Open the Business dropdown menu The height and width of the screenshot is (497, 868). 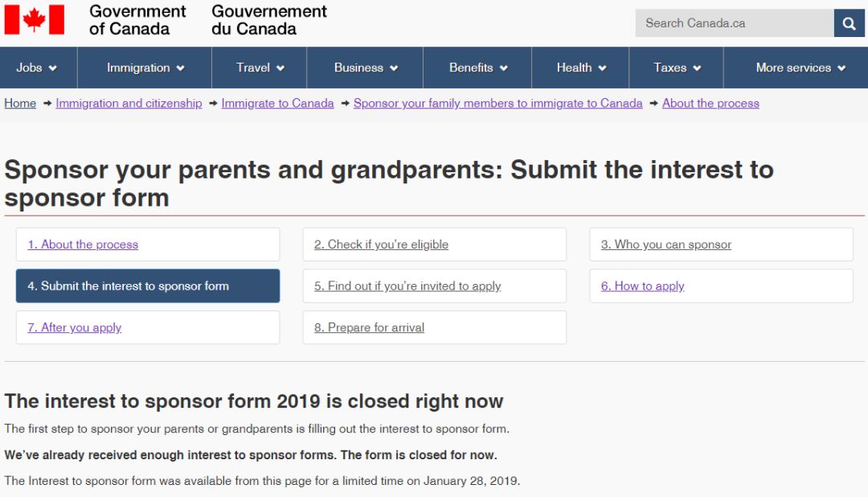pos(366,68)
